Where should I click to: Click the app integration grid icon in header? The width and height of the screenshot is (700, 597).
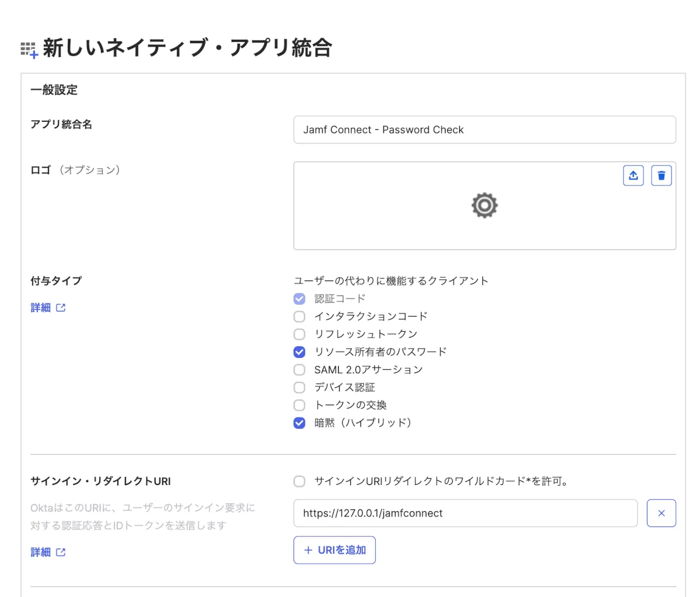pos(29,50)
